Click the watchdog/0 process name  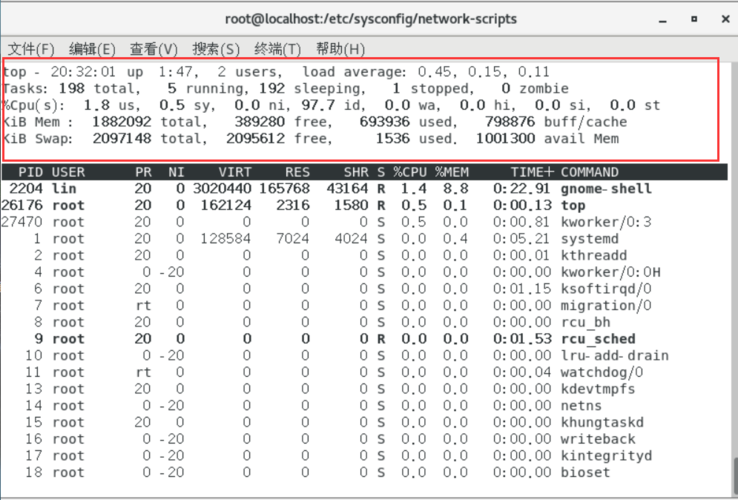[602, 372]
